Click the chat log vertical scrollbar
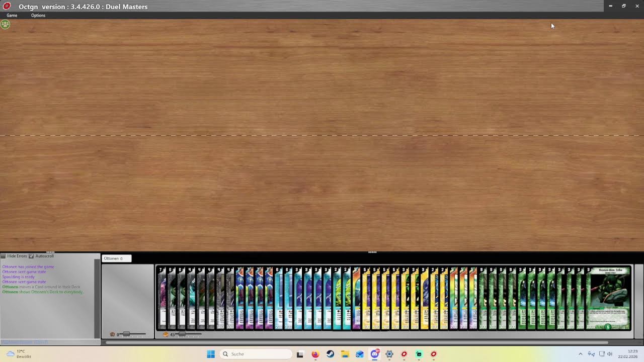The height and width of the screenshot is (362, 644). (97, 299)
